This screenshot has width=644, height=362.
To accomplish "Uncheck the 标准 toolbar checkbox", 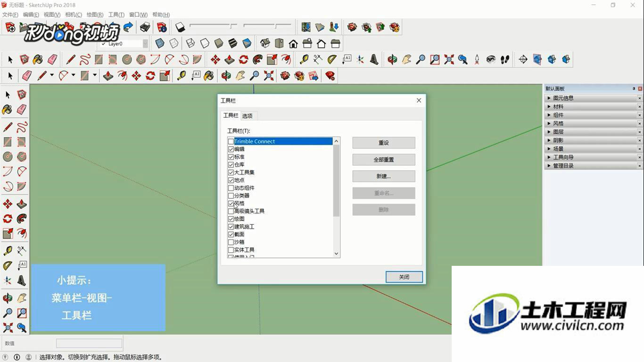I will pos(231,157).
